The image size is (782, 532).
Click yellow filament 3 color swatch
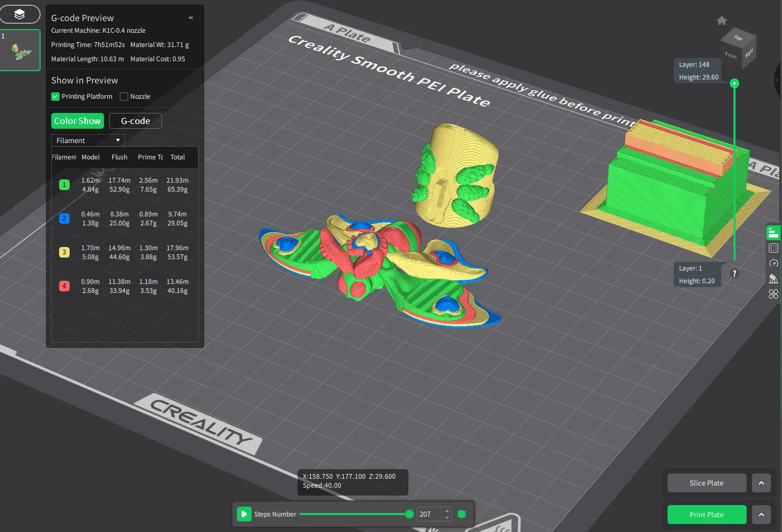64,252
